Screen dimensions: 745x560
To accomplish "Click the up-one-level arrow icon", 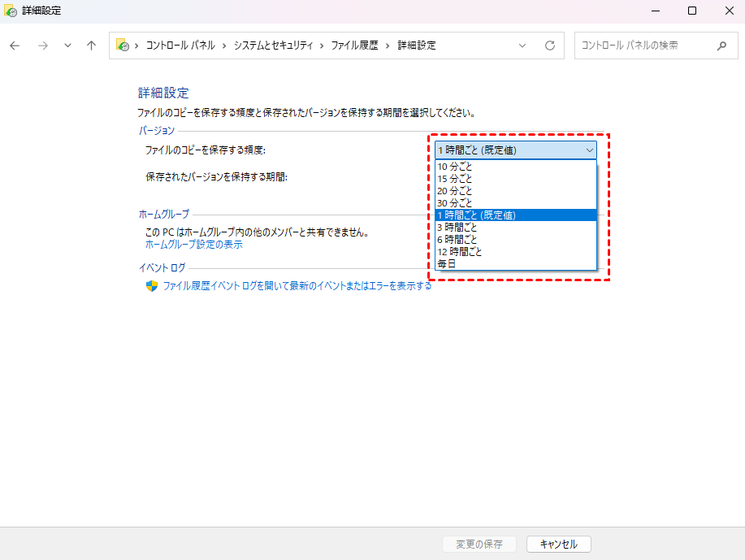I will pos(91,46).
